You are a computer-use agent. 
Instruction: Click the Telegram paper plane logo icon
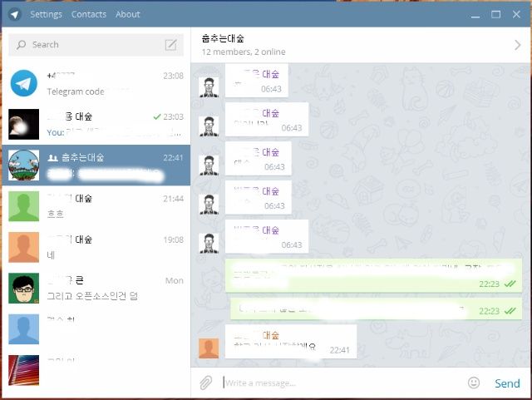(15, 15)
